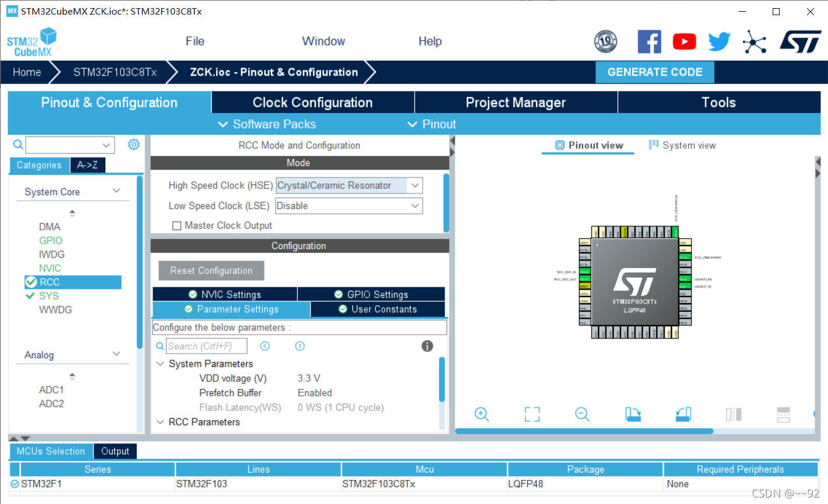Viewport: 828px width, 504px height.
Task: Click the search magnifier in categories panel
Action: coord(18,144)
